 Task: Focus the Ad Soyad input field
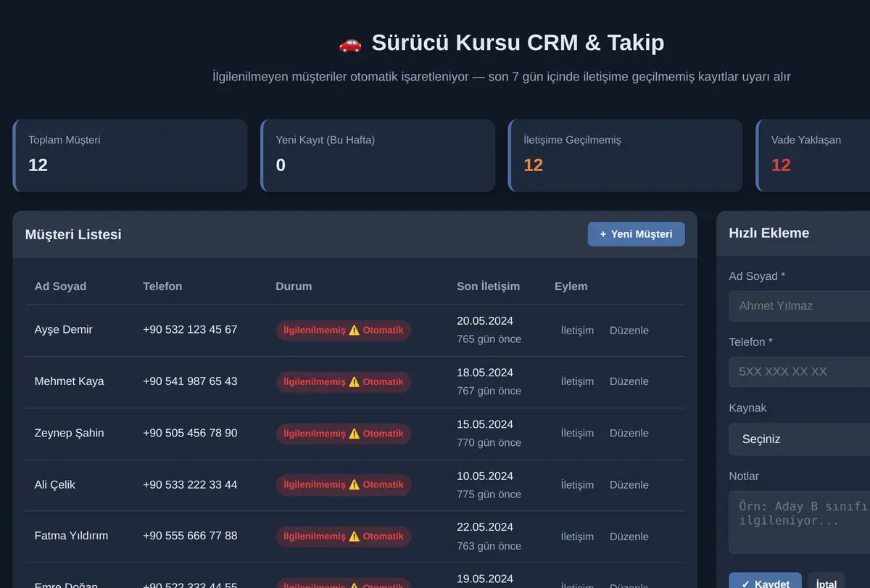[800, 306]
